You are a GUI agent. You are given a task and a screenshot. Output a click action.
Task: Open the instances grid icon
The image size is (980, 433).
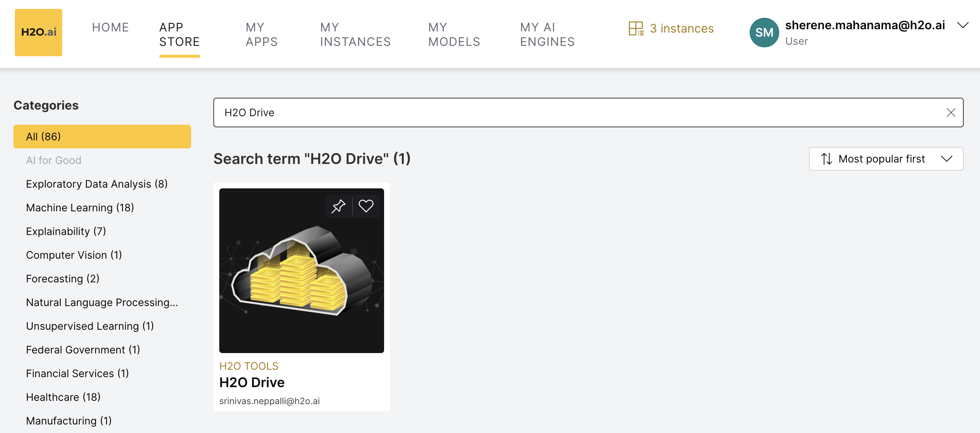[636, 28]
